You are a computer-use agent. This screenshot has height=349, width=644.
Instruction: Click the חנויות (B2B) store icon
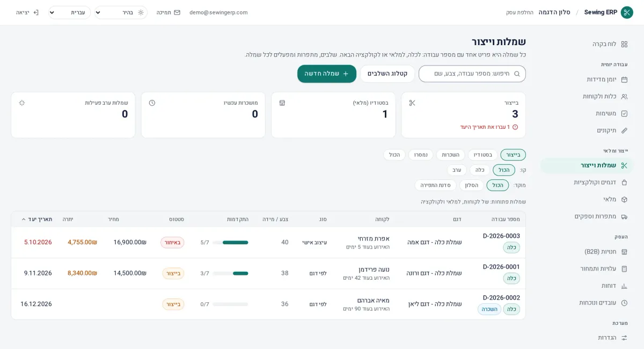(x=624, y=252)
